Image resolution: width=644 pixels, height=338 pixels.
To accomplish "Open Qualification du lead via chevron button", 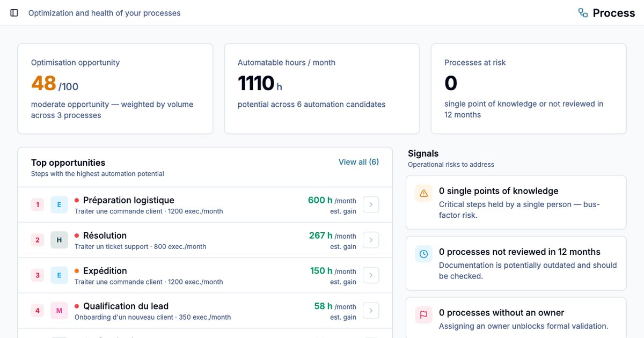I will [371, 311].
